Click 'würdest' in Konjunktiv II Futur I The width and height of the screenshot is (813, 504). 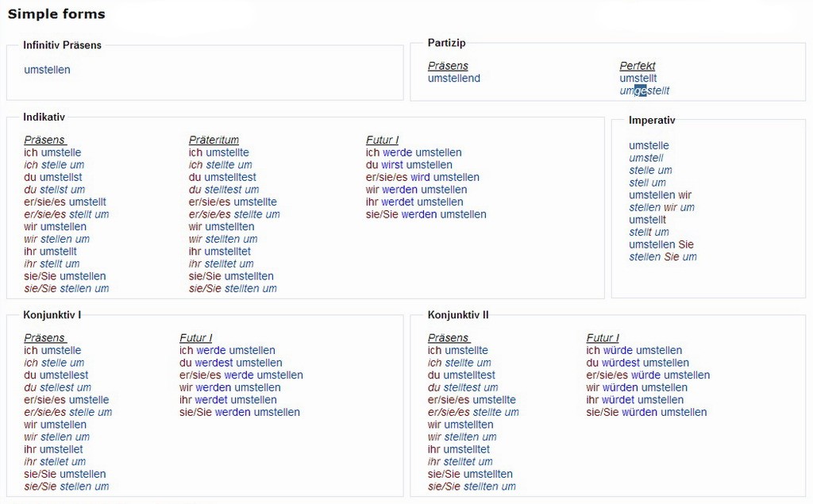(x=622, y=363)
